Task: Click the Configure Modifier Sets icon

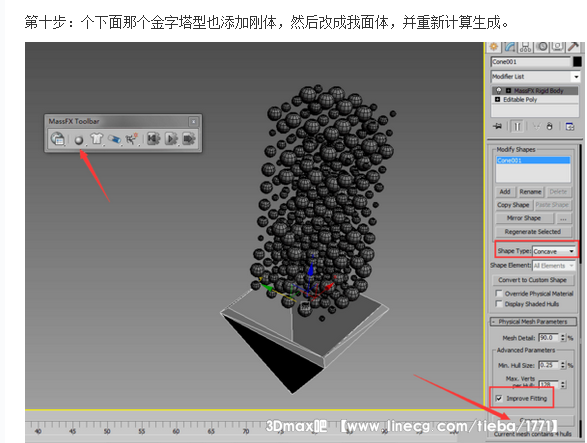Action: click(x=570, y=127)
